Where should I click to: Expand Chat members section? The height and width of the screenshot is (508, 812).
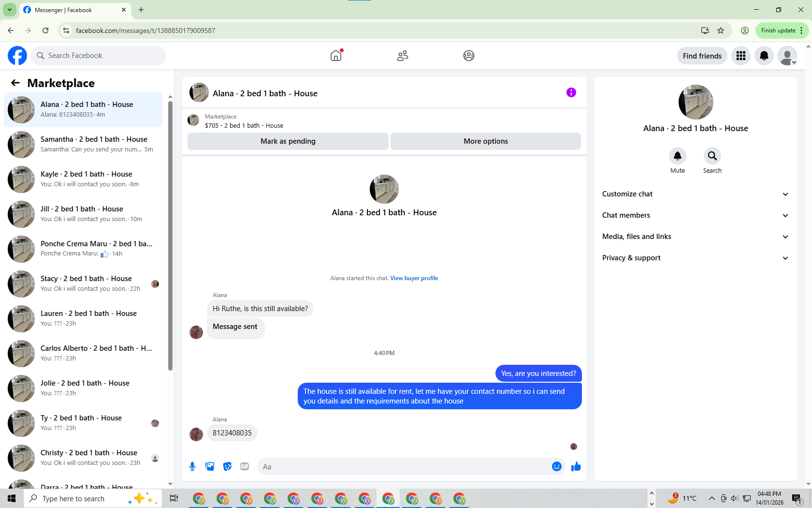coord(696,215)
